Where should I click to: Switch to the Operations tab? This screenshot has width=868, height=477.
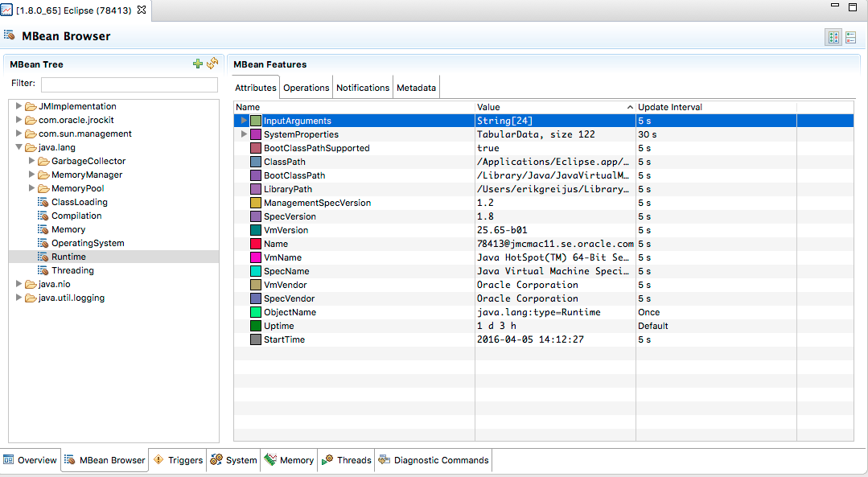pos(306,88)
